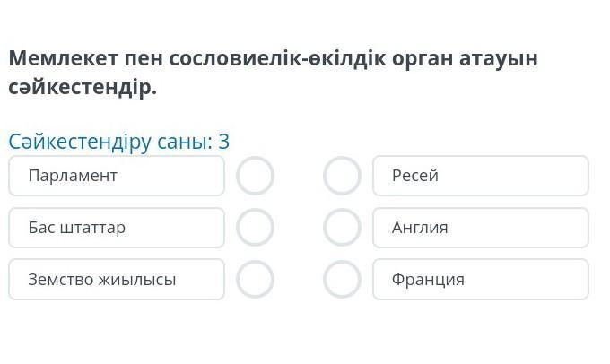
Task: Click the question heading text
Action: tap(273, 73)
